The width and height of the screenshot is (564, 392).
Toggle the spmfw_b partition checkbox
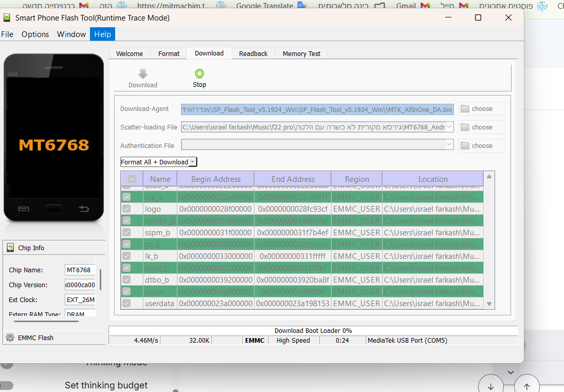(x=126, y=220)
